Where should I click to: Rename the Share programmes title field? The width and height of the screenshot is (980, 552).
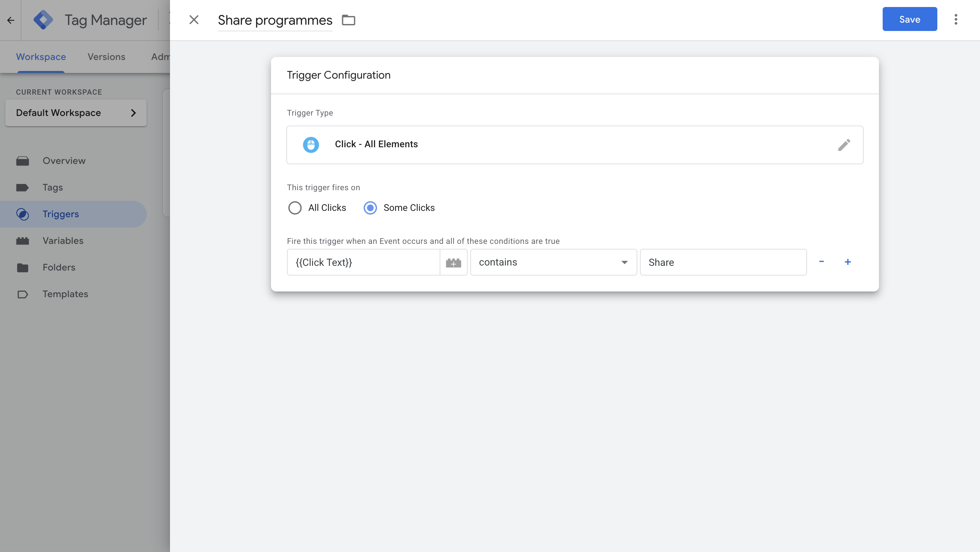(x=275, y=20)
